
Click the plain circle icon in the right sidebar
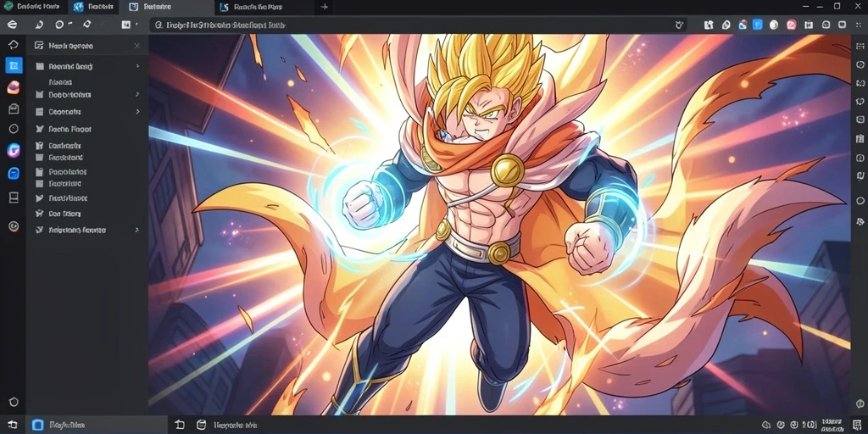coord(860,201)
